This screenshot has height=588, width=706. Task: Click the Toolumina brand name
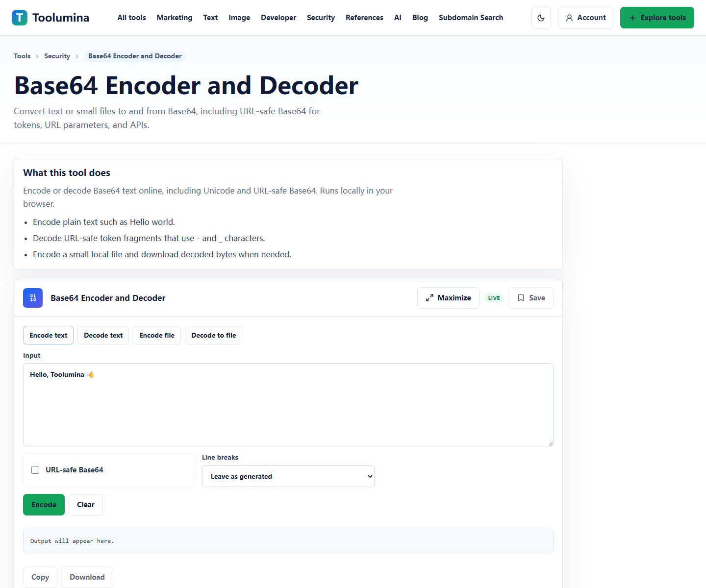pos(61,18)
